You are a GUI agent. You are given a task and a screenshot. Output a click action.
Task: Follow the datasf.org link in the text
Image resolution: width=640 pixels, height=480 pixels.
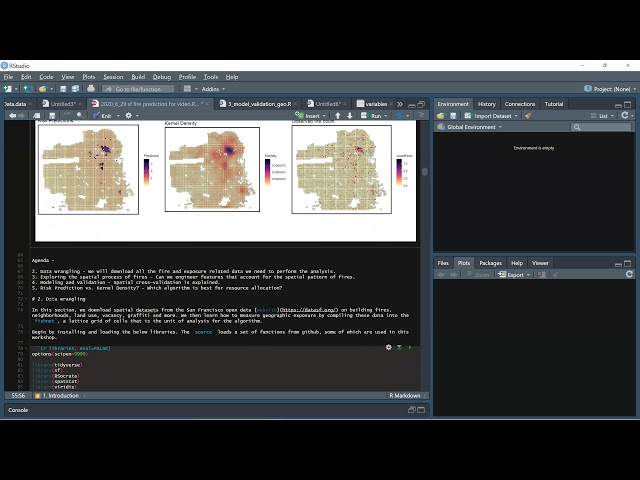click(x=309, y=310)
